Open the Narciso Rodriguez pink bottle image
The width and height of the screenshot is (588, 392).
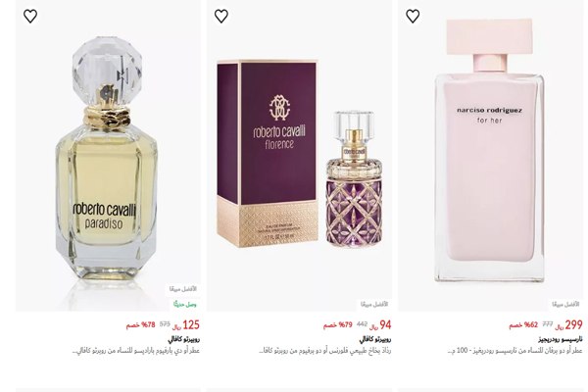pyautogui.click(x=489, y=151)
